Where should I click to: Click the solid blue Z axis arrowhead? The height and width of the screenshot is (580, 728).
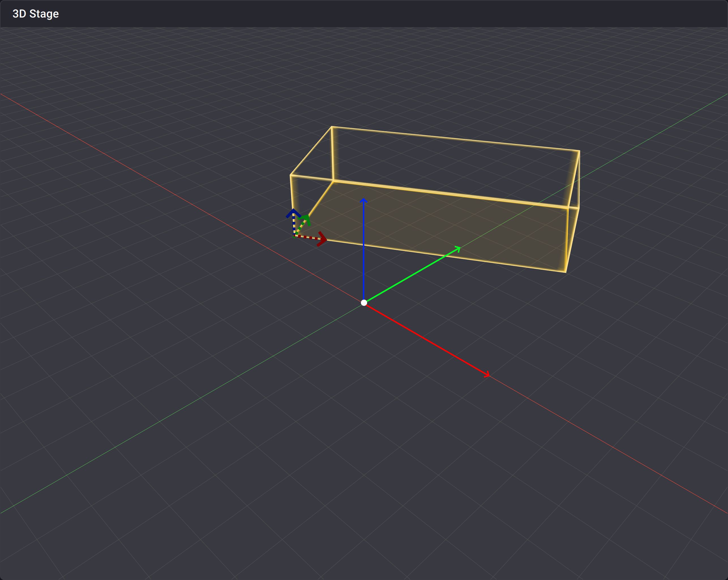click(363, 201)
